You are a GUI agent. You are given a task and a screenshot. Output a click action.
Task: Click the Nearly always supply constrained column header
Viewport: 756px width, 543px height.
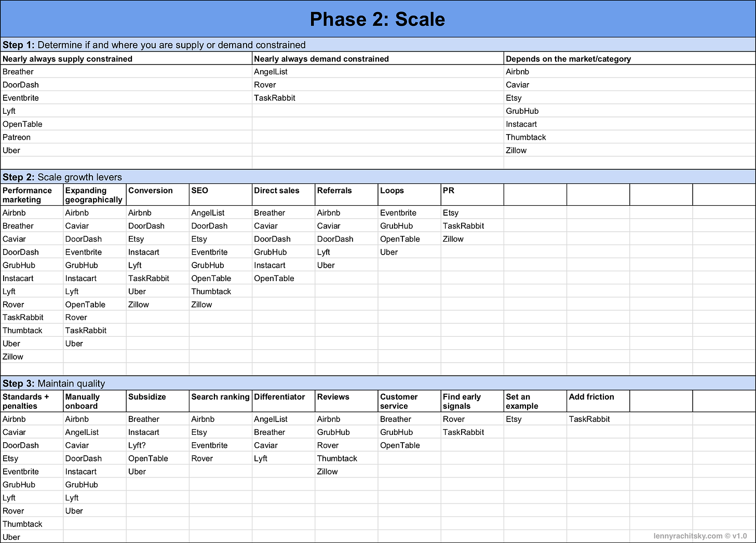126,59
